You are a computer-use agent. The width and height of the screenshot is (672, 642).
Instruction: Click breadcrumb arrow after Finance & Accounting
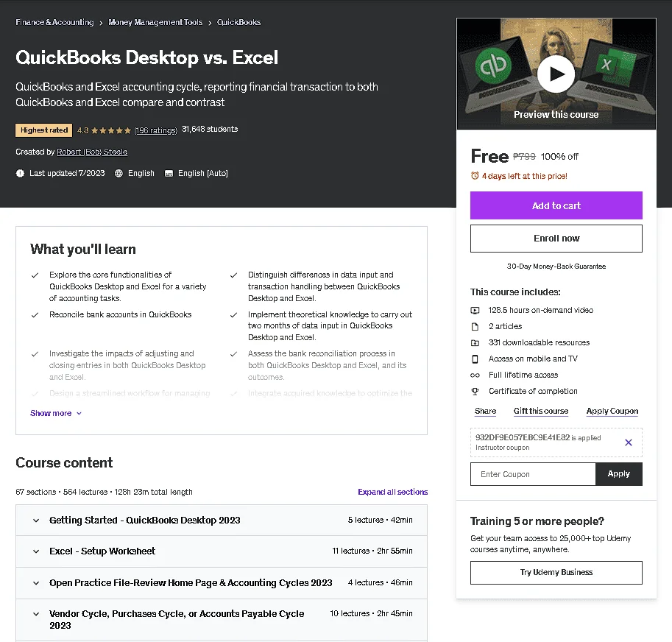click(x=101, y=23)
